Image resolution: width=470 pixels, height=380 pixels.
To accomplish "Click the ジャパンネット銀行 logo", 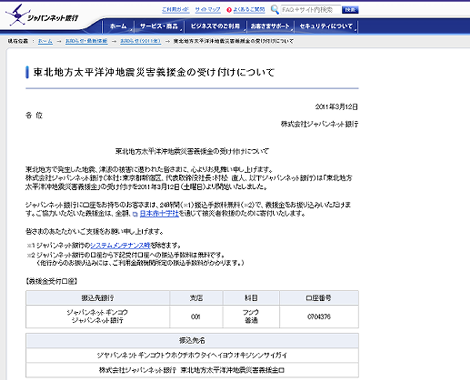I will (42, 15).
